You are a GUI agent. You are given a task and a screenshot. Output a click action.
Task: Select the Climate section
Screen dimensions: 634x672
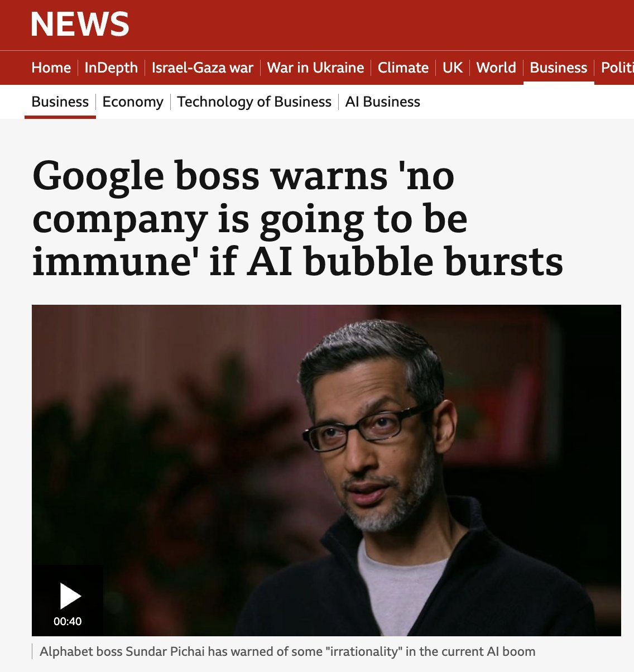point(403,68)
